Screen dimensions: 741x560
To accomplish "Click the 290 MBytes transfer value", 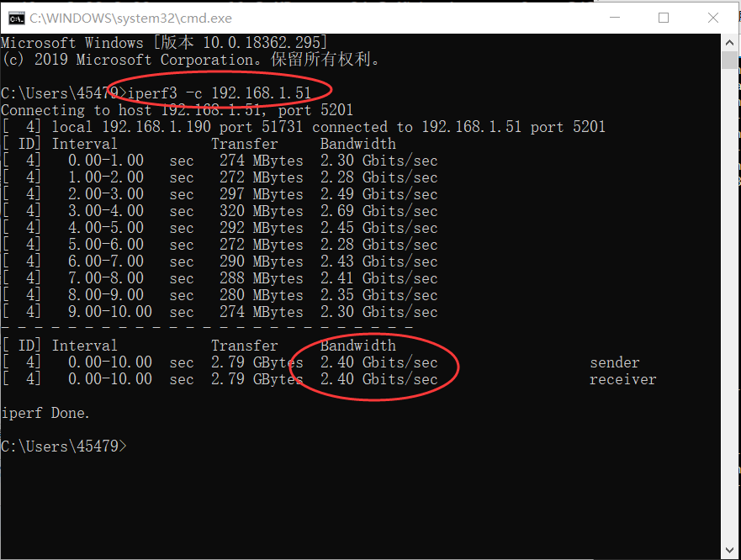I will pyautogui.click(x=262, y=262).
